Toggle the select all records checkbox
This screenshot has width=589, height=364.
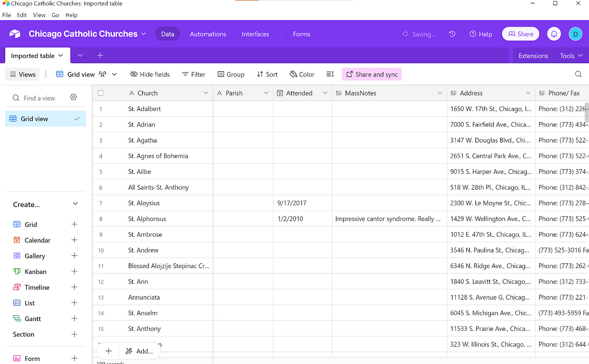coord(101,93)
